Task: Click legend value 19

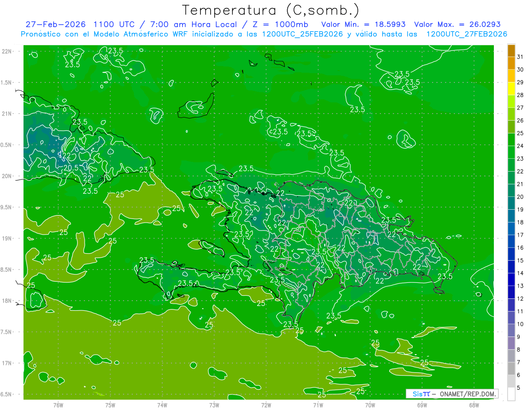Action: (520, 209)
